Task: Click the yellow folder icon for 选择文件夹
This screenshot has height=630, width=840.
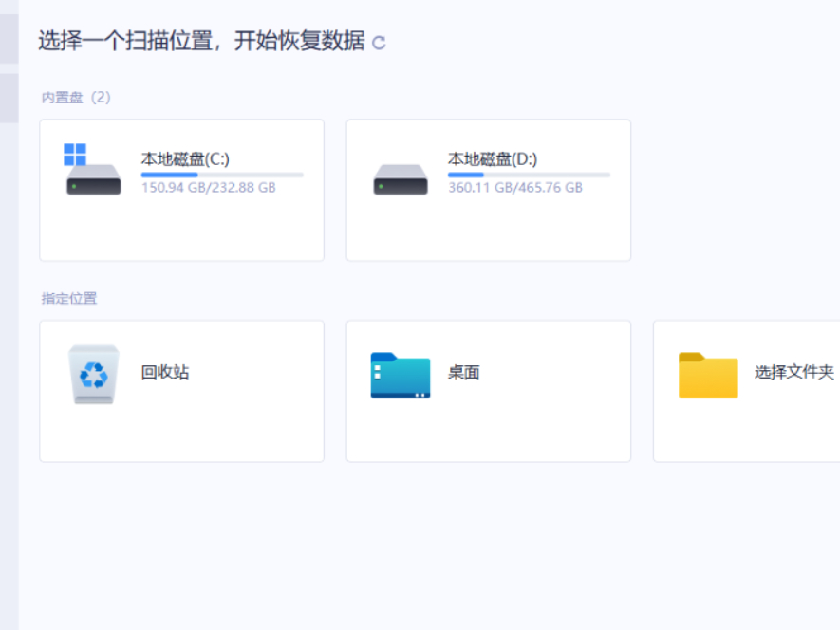Action: [x=708, y=375]
